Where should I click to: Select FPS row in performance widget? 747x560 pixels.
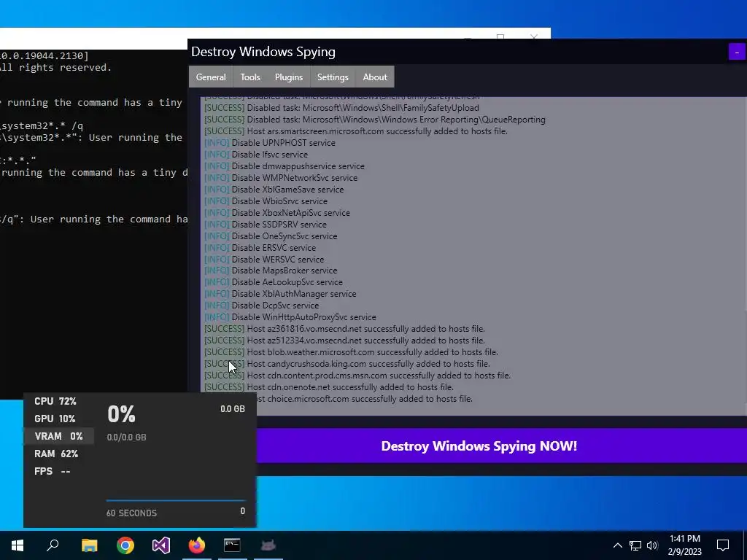click(x=53, y=472)
